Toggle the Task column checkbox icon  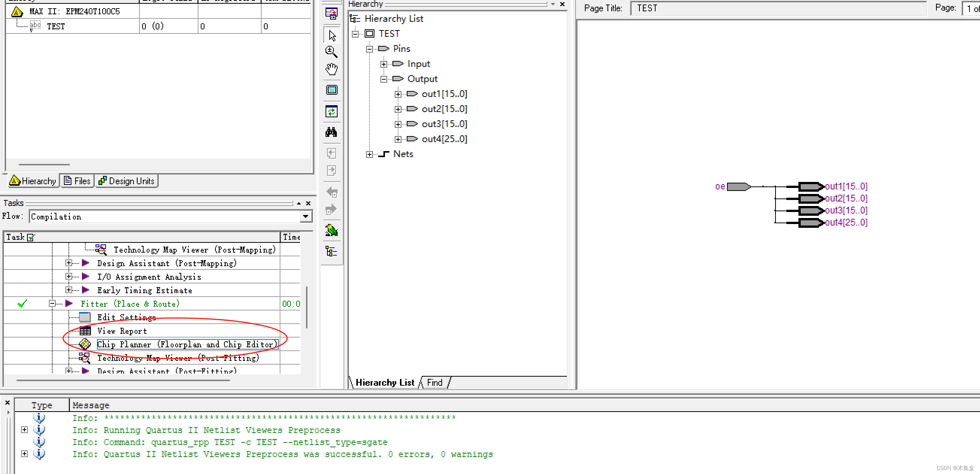[x=31, y=238]
